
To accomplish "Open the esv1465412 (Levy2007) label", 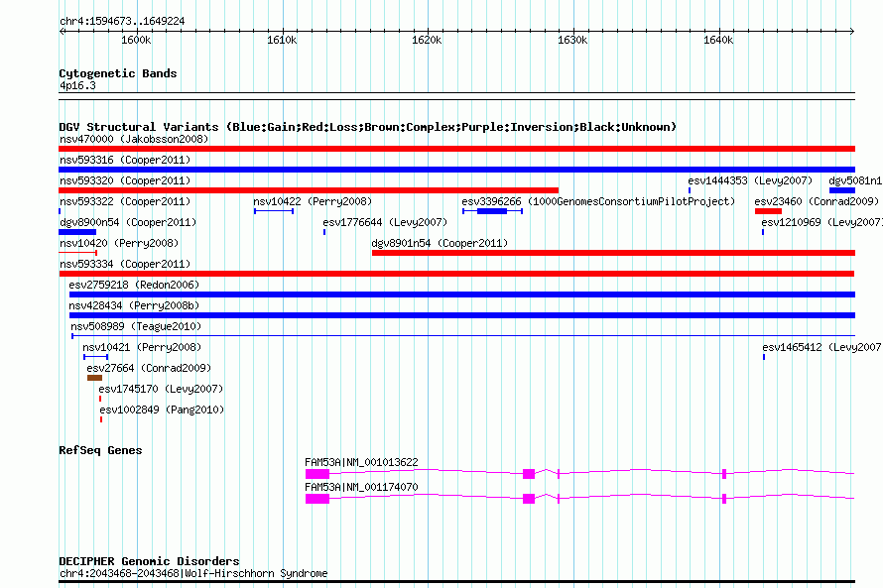I will 822,347.
